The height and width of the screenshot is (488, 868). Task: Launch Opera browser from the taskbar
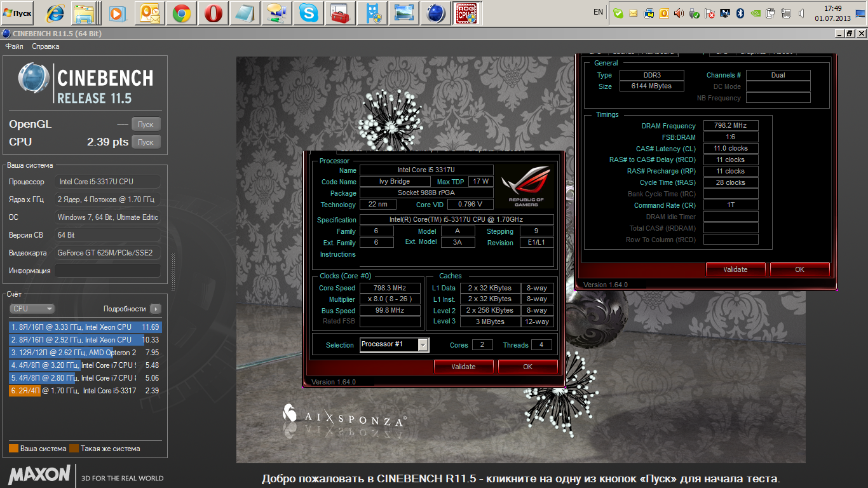click(x=214, y=13)
